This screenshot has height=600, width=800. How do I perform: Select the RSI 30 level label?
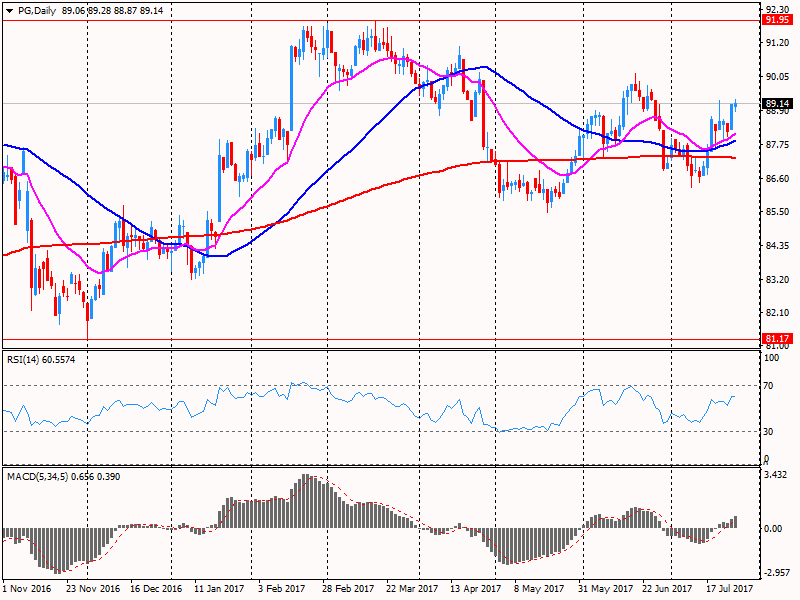click(768, 432)
